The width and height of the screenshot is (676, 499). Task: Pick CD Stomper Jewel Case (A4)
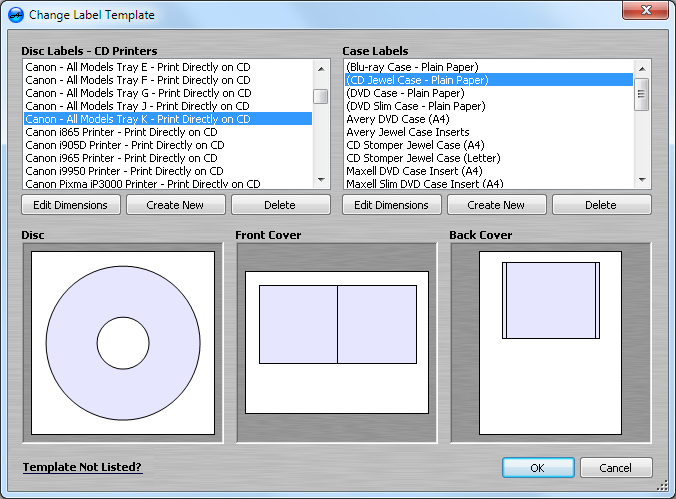(489, 145)
